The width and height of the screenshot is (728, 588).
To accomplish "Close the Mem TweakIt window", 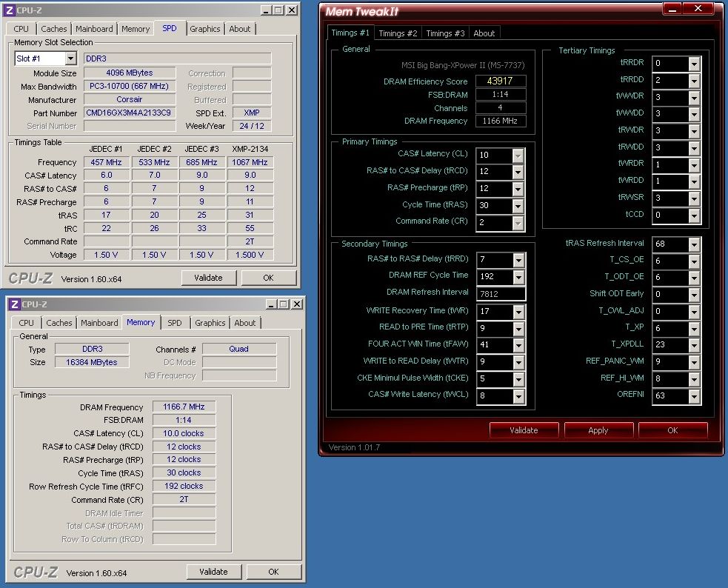I will [698, 10].
